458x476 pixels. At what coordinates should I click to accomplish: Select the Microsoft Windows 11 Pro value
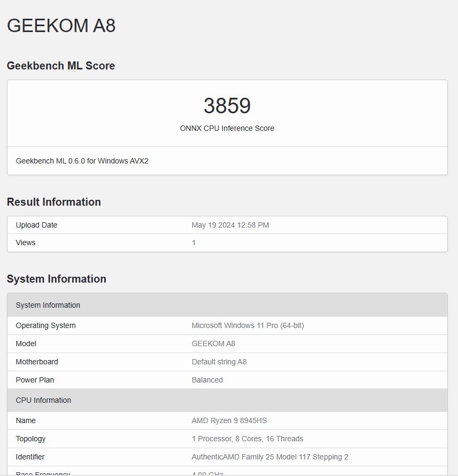pyautogui.click(x=248, y=325)
